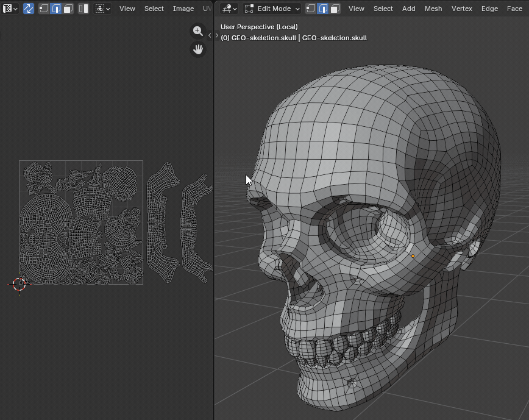529x420 pixels.
Task: Click the pan hand gizmo in UV editor
Action: pos(198,49)
